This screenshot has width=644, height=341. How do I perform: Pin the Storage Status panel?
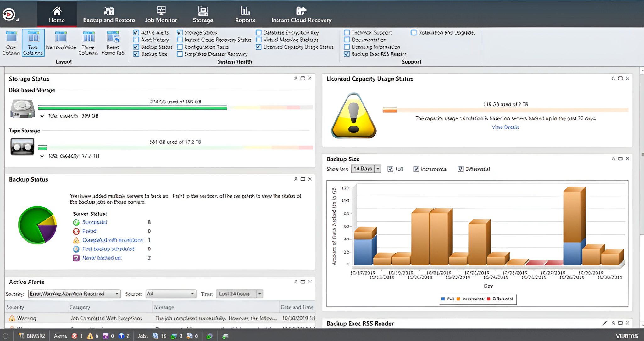pos(296,78)
